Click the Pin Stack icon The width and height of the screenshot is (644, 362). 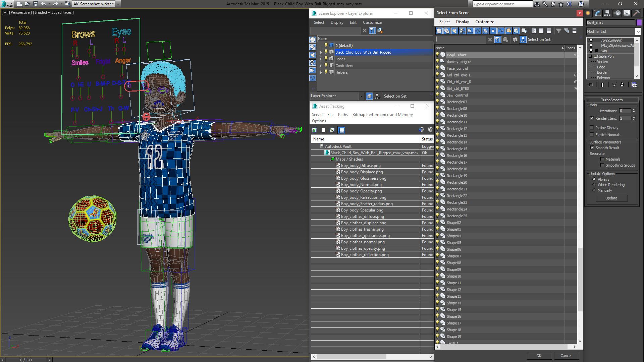[x=591, y=85]
